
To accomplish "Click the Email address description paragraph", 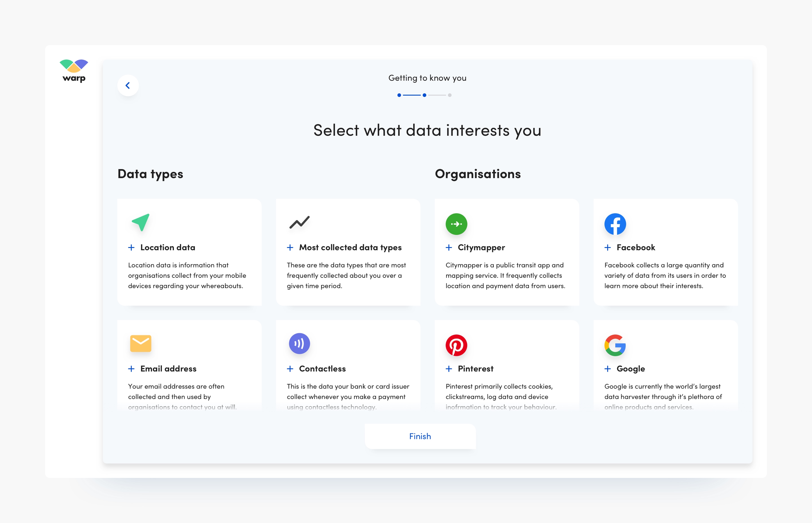I will (x=182, y=397).
